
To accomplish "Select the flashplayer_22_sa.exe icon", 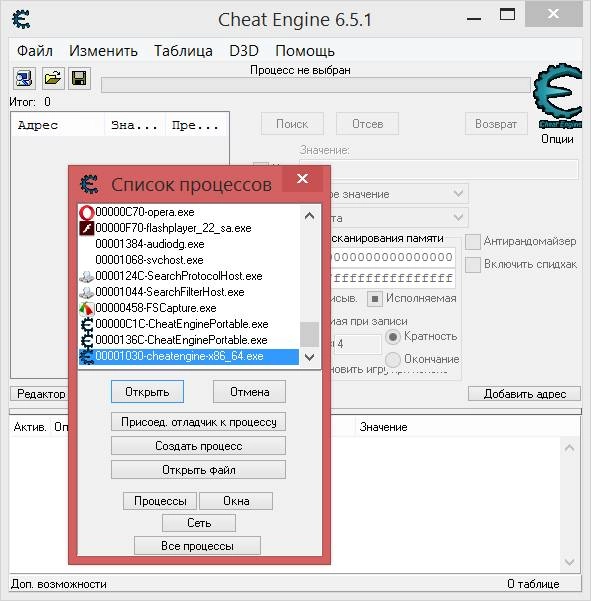I will [87, 228].
